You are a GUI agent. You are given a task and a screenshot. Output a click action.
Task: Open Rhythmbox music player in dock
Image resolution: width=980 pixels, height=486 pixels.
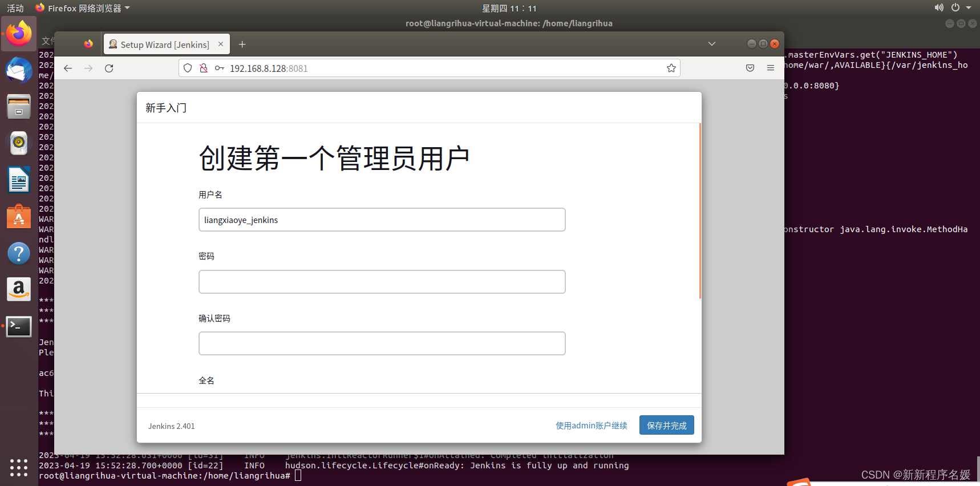pos(19,143)
